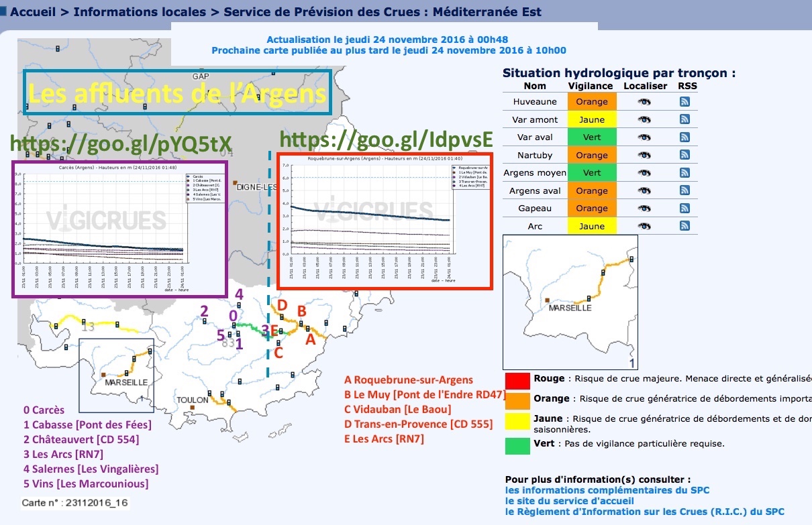
Task: Click the Toulon city marker on the map
Action: point(193,407)
